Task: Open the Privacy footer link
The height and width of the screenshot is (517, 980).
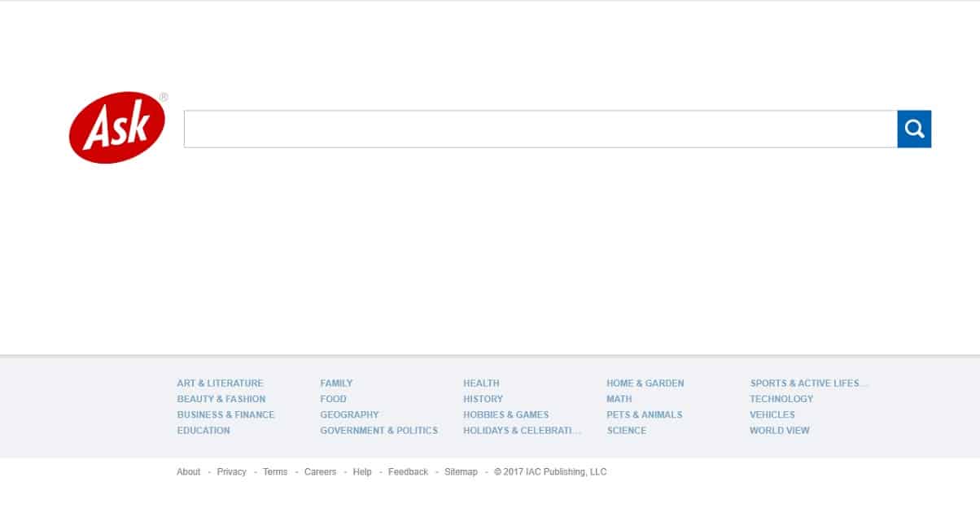Action: 231,472
